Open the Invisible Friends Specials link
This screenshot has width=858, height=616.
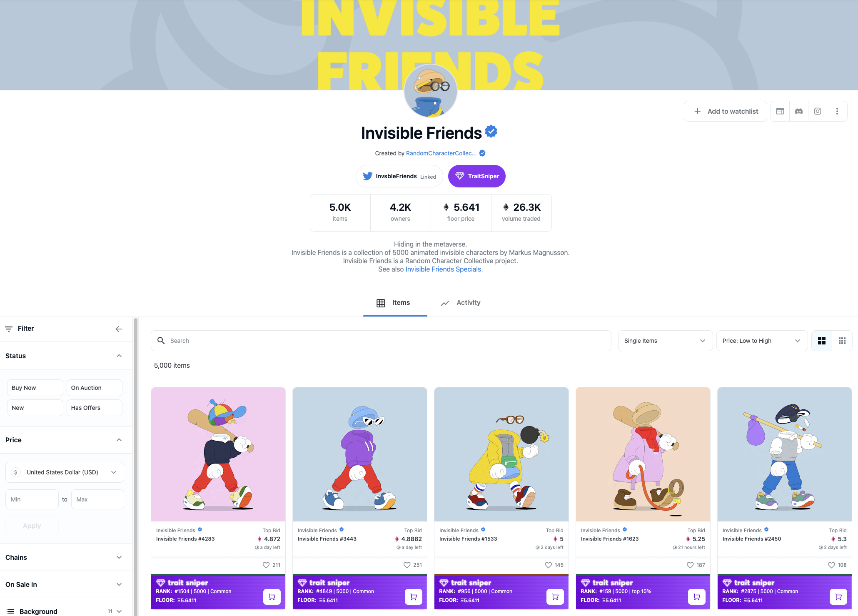(x=443, y=269)
